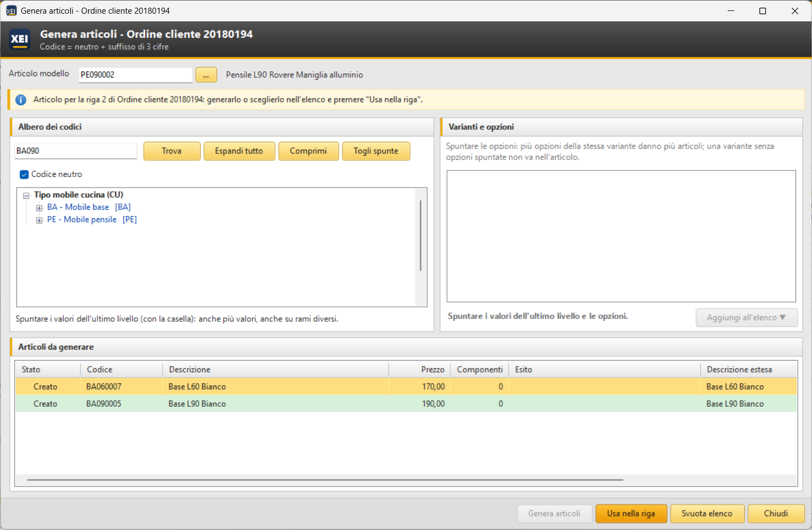The height and width of the screenshot is (530, 812).
Task: Sort by the Codice column header
Action: pyautogui.click(x=122, y=369)
